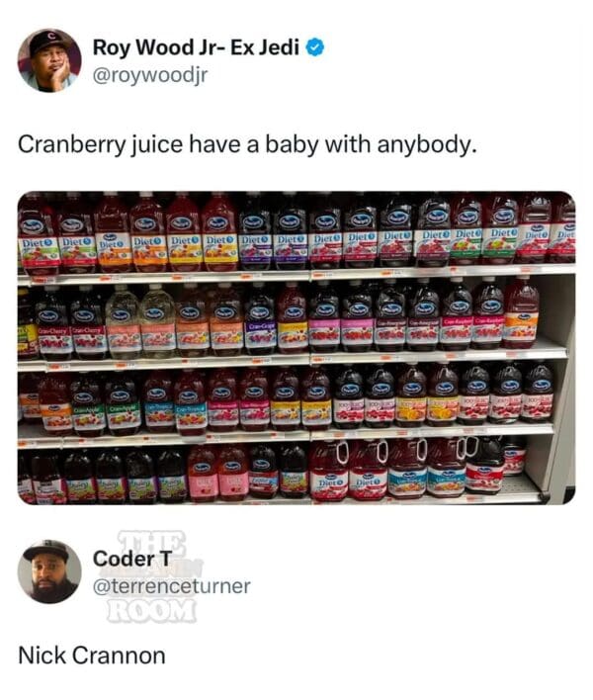This screenshot has width=593, height=700.
Task: Visit the @terrenceturner handle
Action: [x=171, y=585]
